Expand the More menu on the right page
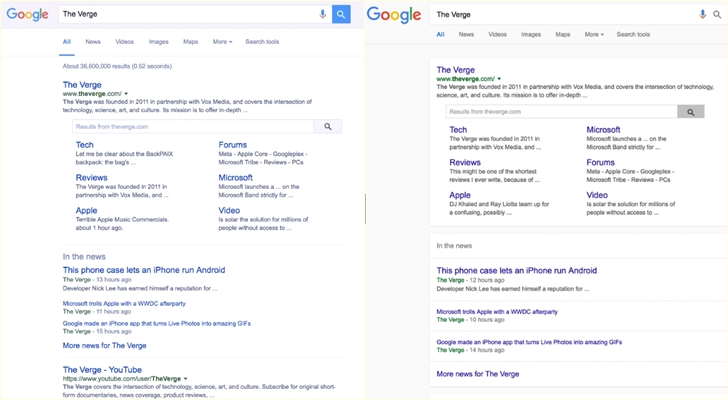The height and width of the screenshot is (400, 728). (x=594, y=34)
